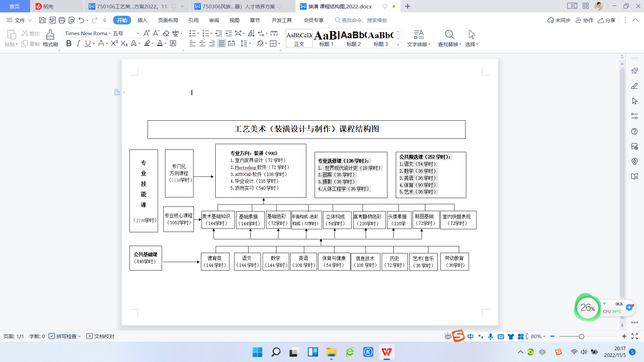Undo the last action
Viewport: 644px width, 362px height.
(x=82, y=20)
